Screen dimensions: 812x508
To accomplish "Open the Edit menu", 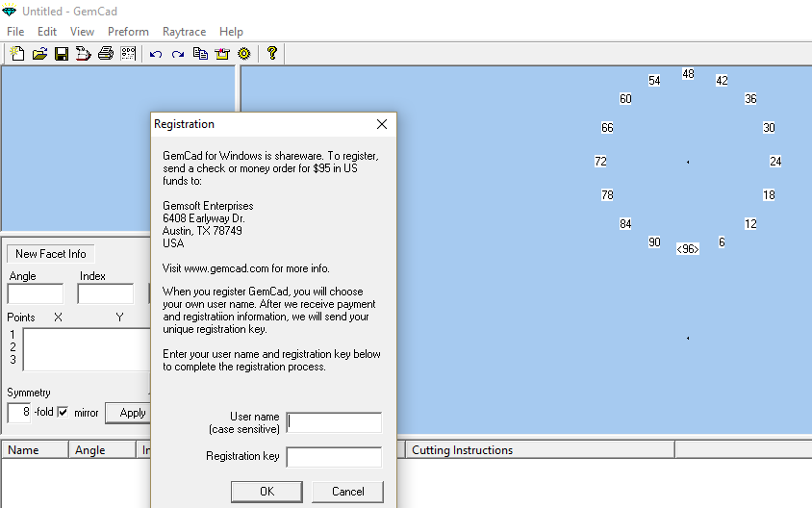I will [x=46, y=32].
